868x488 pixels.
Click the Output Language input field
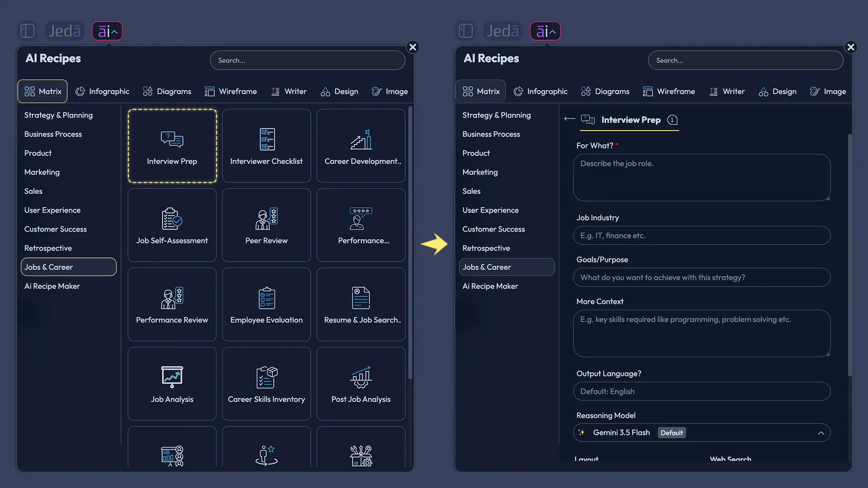point(702,391)
